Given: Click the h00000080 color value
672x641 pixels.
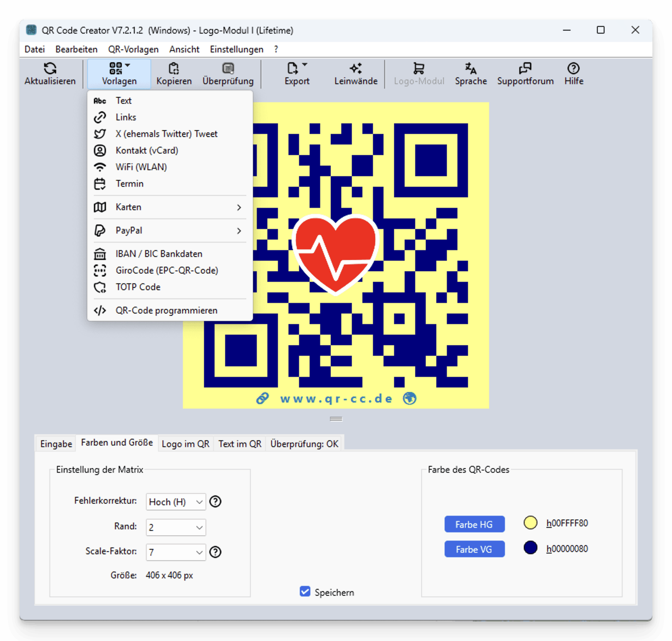Looking at the screenshot, I should pos(567,549).
